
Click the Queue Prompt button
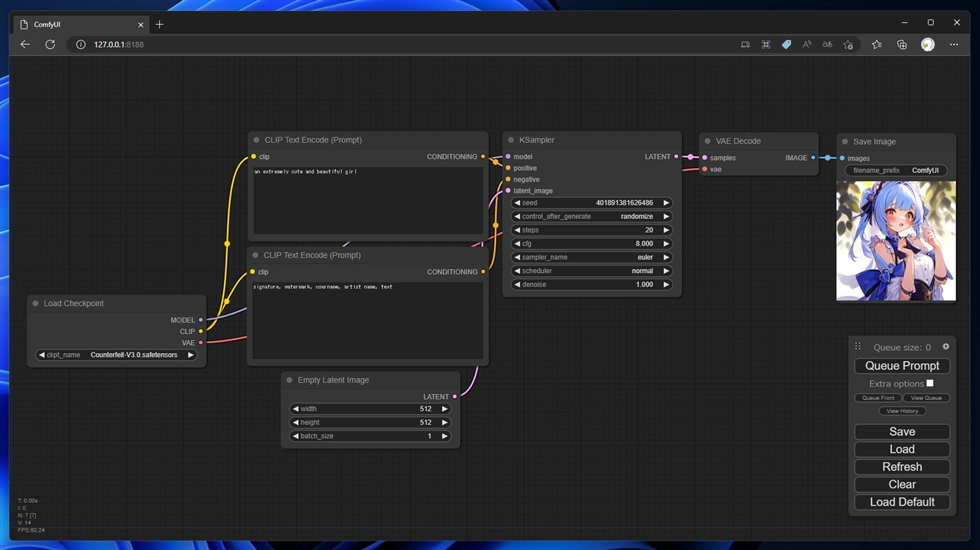[x=902, y=366]
